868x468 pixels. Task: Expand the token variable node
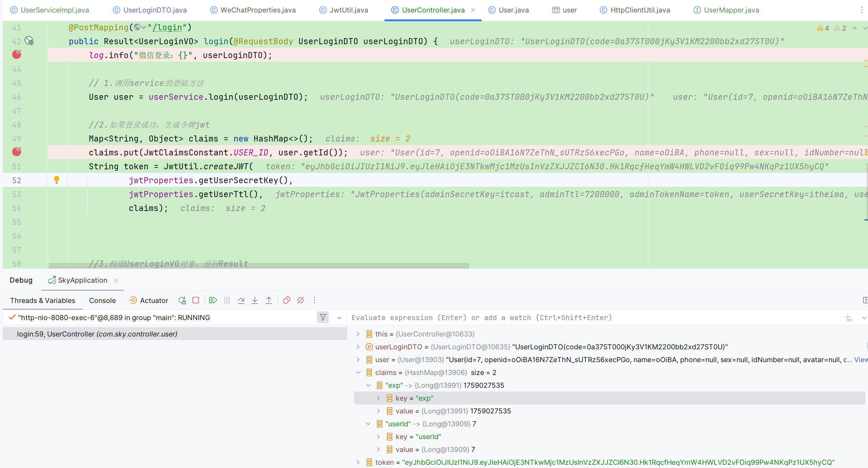358,462
